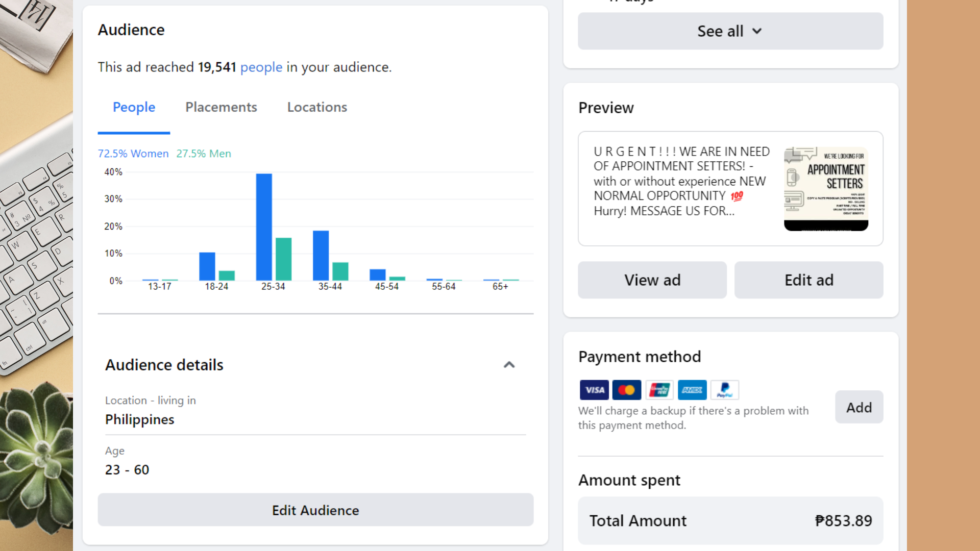980x551 pixels.
Task: Select the People tab
Action: [134, 107]
